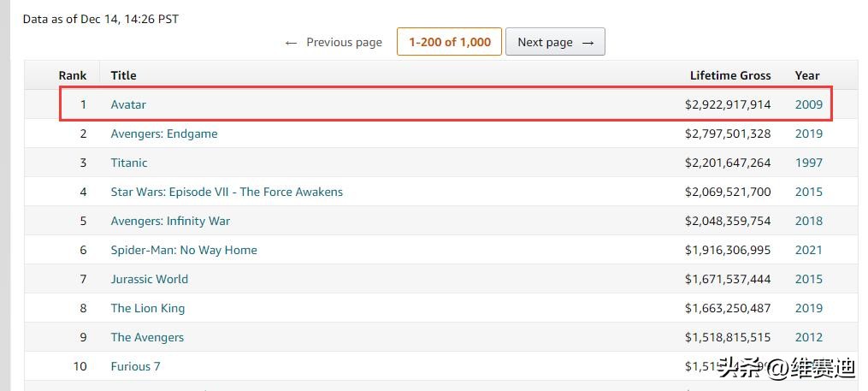Sort by Rank column header

pos(73,75)
